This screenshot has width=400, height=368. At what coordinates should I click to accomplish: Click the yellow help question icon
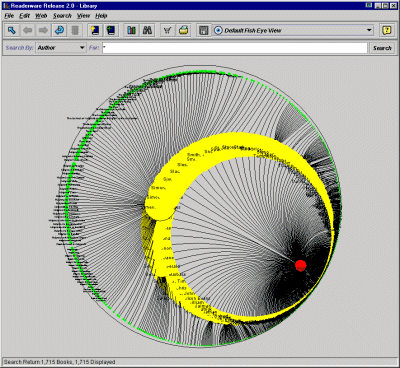click(387, 30)
